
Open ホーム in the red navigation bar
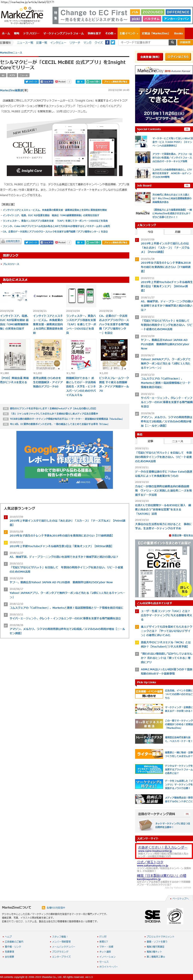pyautogui.click(x=6, y=33)
